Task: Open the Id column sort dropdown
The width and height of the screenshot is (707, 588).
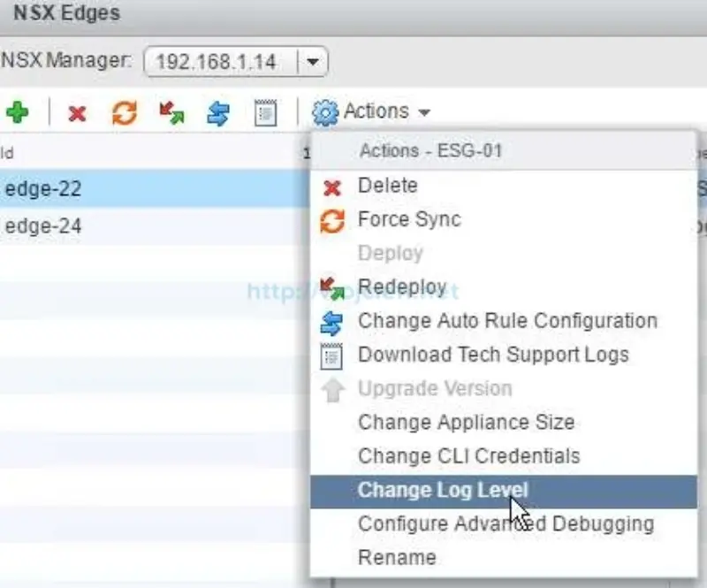Action: [306, 151]
